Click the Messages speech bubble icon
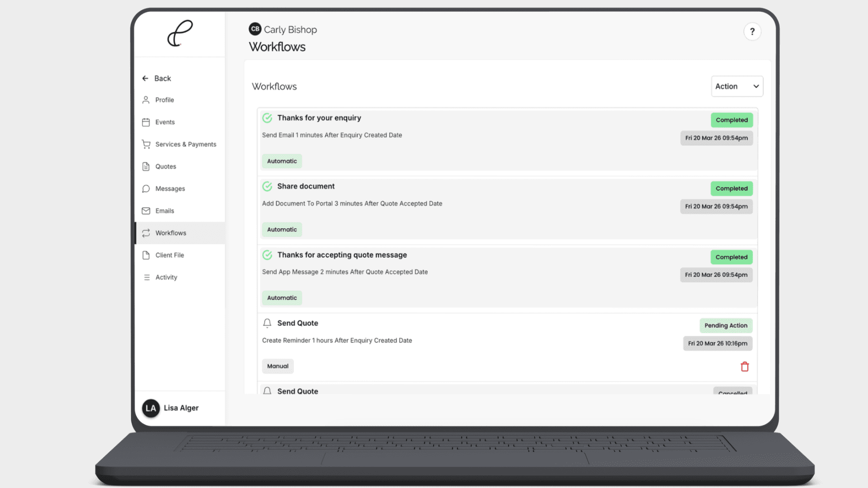The image size is (868, 488). click(x=146, y=188)
